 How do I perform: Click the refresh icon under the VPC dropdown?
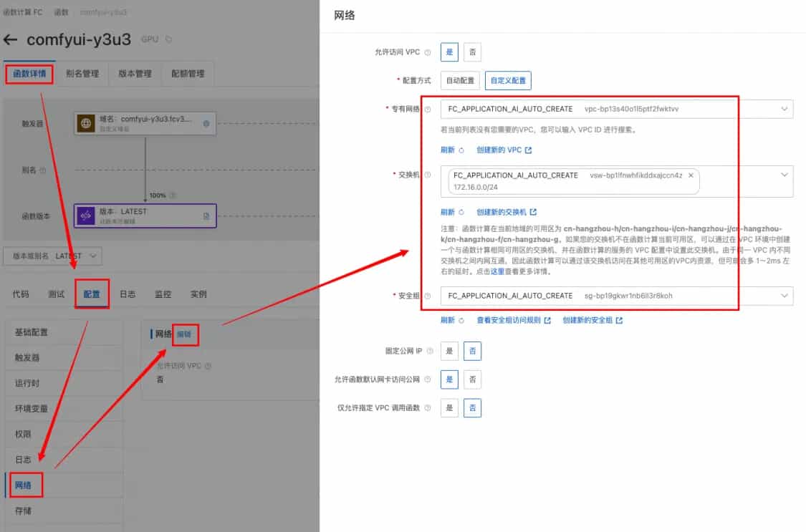click(462, 150)
